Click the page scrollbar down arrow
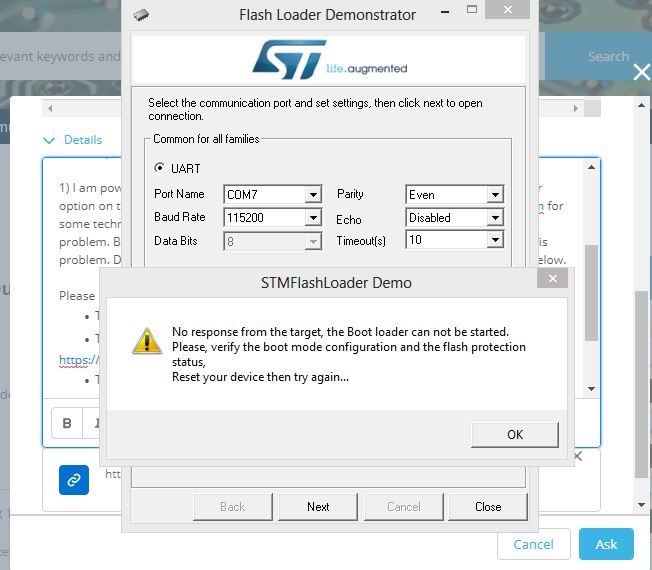This screenshot has height=570, width=652. coord(642,505)
